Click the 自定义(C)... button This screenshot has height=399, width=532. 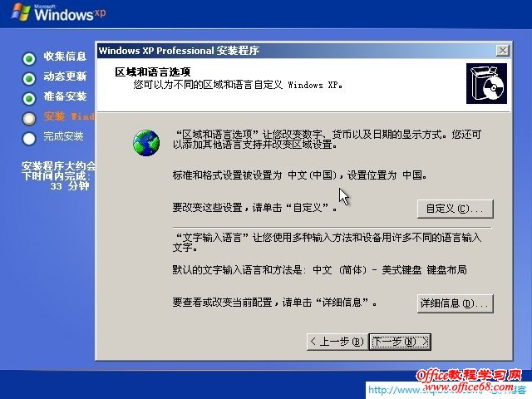[455, 209]
